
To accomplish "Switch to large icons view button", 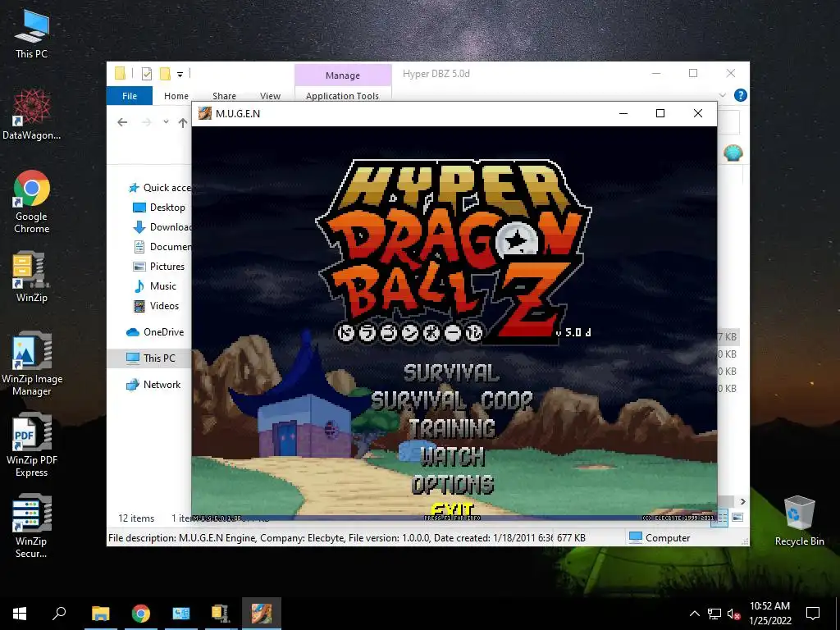I will pos(737,517).
